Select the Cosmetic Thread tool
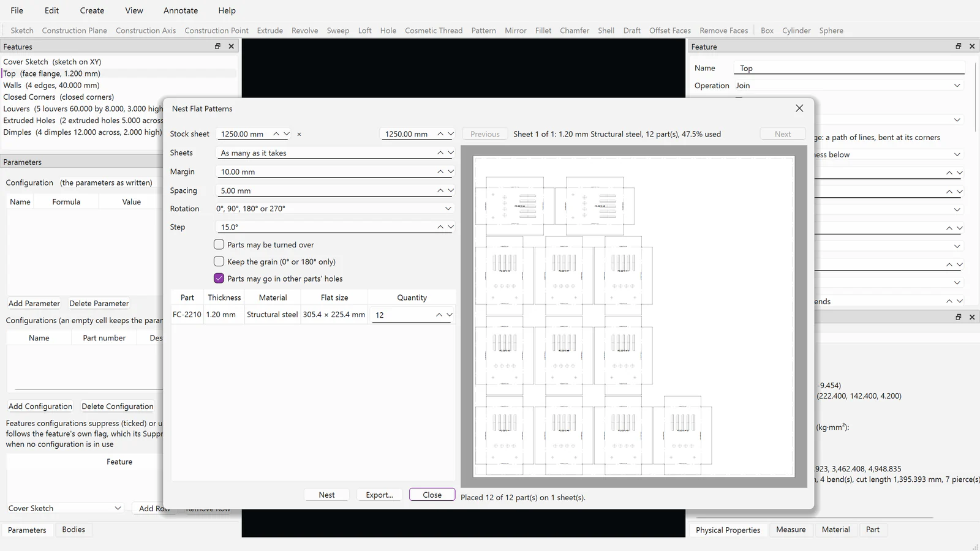The width and height of the screenshot is (980, 551). [434, 30]
